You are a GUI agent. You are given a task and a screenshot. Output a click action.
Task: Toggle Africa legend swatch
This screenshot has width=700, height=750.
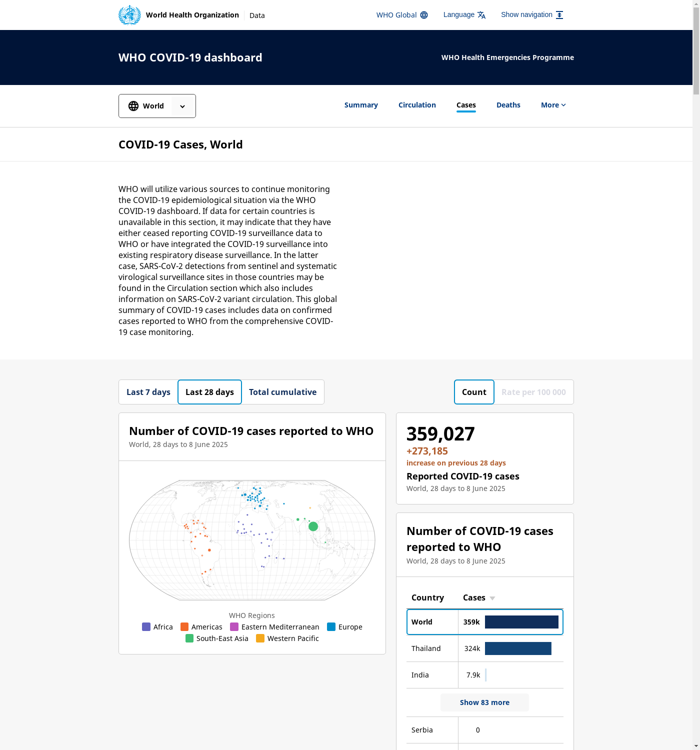[x=146, y=627]
